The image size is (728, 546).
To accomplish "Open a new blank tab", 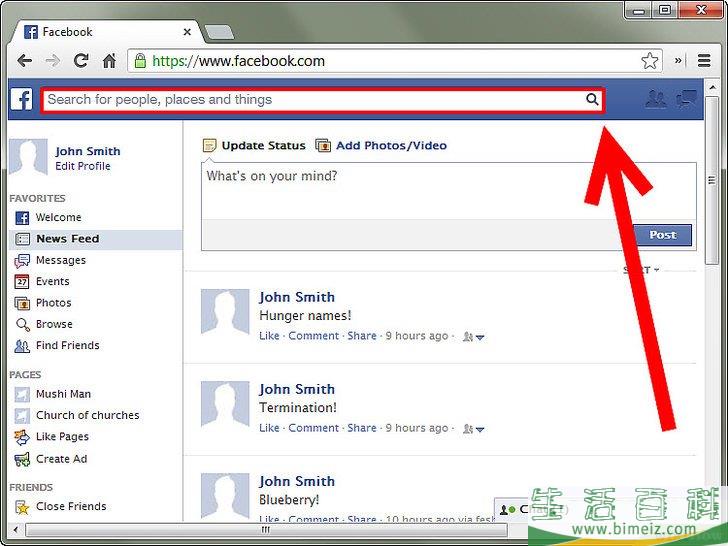I will [x=219, y=32].
